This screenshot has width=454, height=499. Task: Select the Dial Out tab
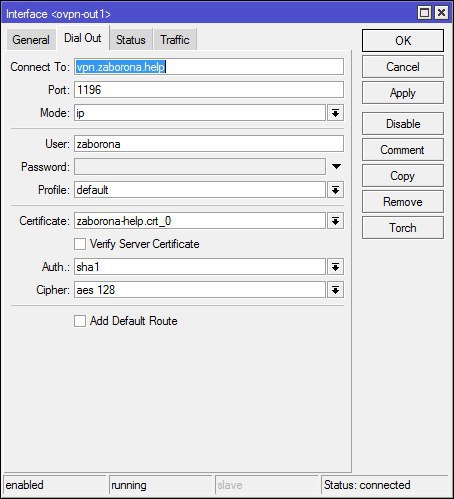point(83,38)
